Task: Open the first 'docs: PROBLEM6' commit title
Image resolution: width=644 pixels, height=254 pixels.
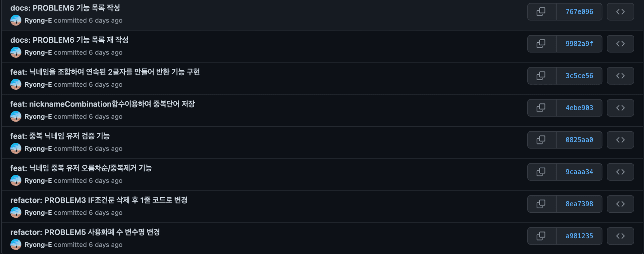Action: (x=65, y=8)
